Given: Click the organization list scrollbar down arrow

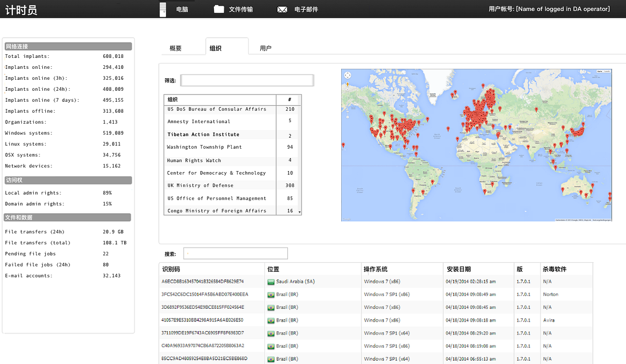Looking at the screenshot, I should [299, 212].
